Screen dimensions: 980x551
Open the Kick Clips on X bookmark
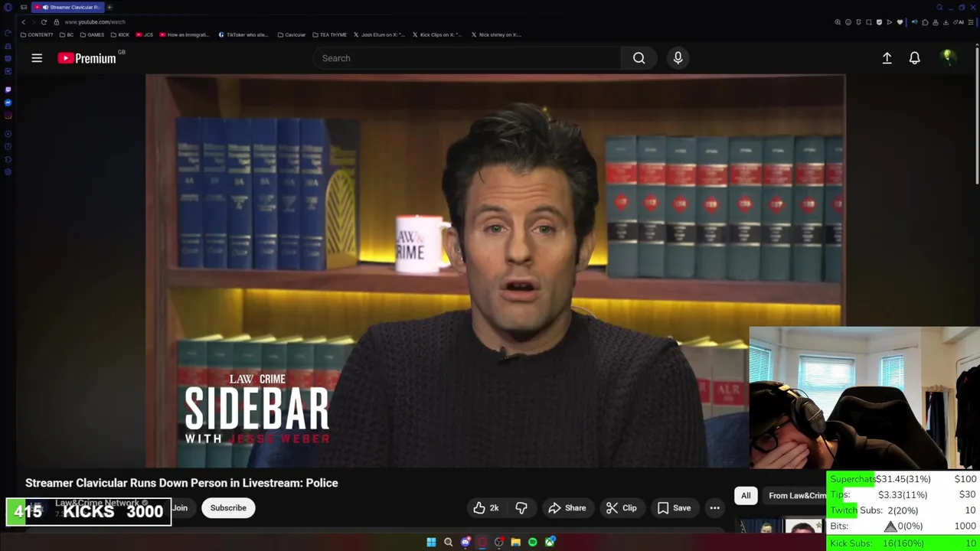tap(438, 34)
